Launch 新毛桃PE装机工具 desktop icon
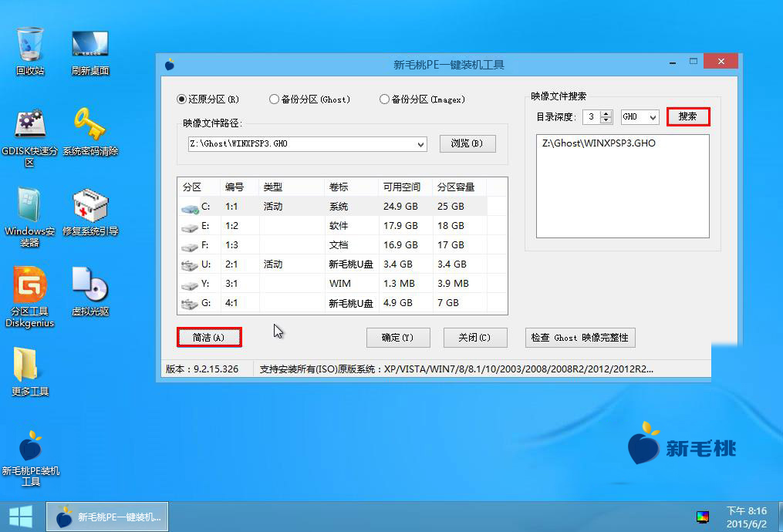Viewport: 783px width, 532px height. [x=30, y=458]
